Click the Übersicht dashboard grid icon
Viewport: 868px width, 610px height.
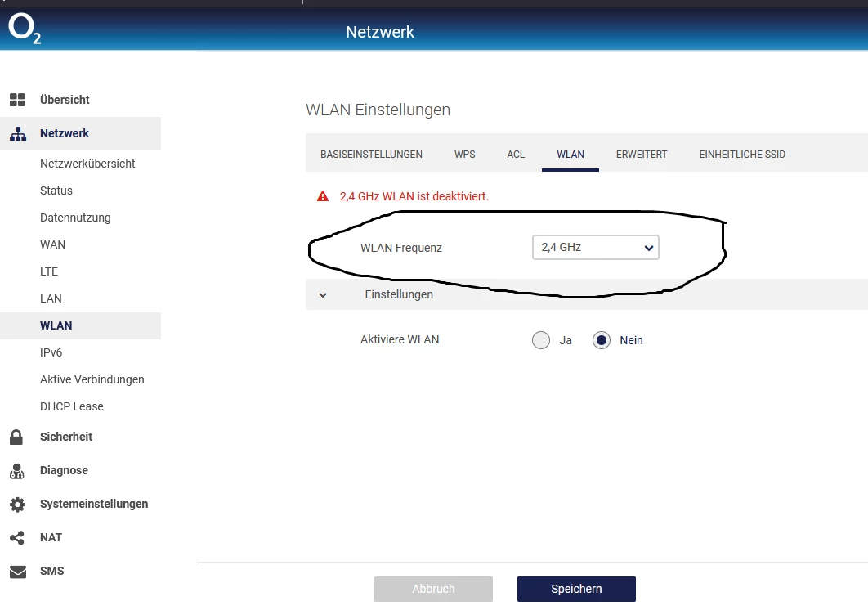[x=18, y=100]
